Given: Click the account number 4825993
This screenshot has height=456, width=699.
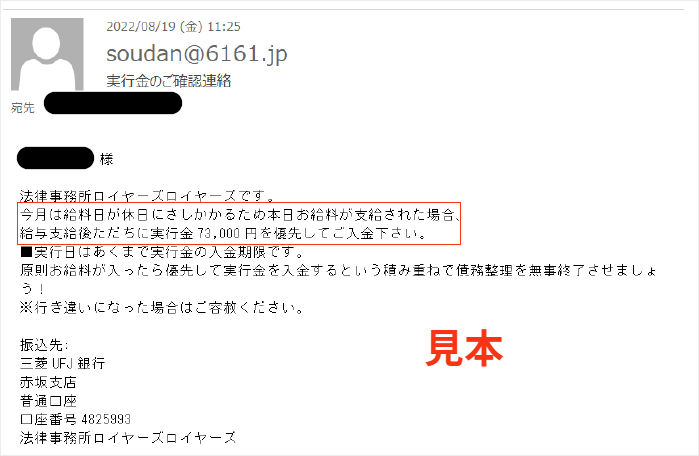Looking at the screenshot, I should coord(106,419).
